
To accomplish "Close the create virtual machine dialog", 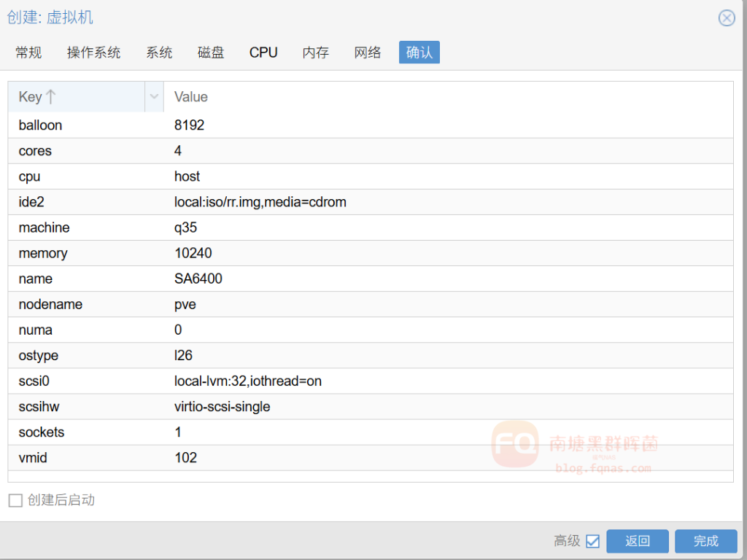I will (x=727, y=18).
